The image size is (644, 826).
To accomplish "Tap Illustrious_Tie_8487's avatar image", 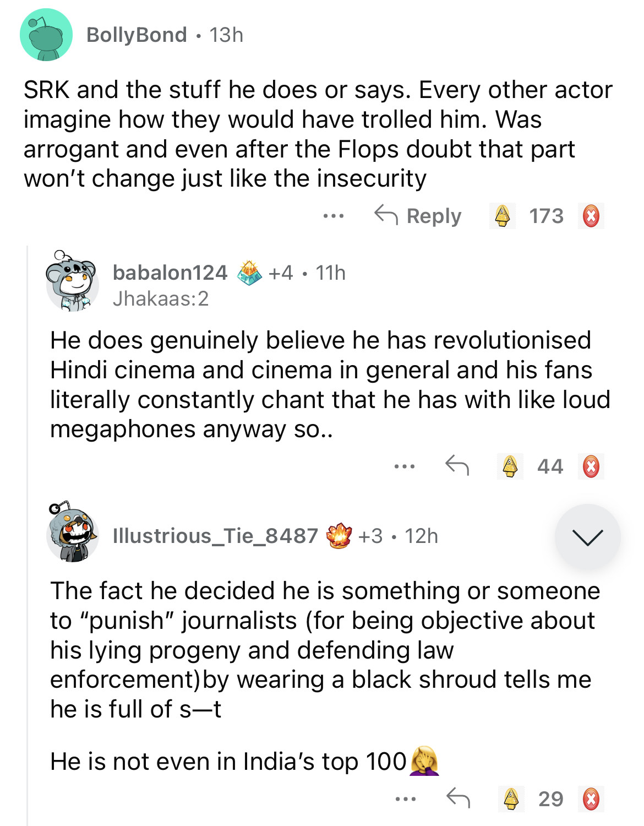I will click(x=72, y=533).
